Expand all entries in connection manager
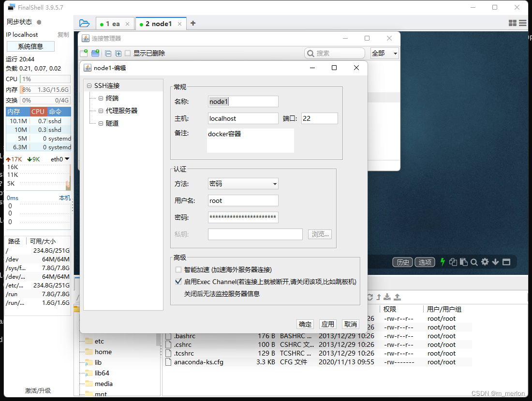This screenshot has width=532, height=401. pos(118,53)
